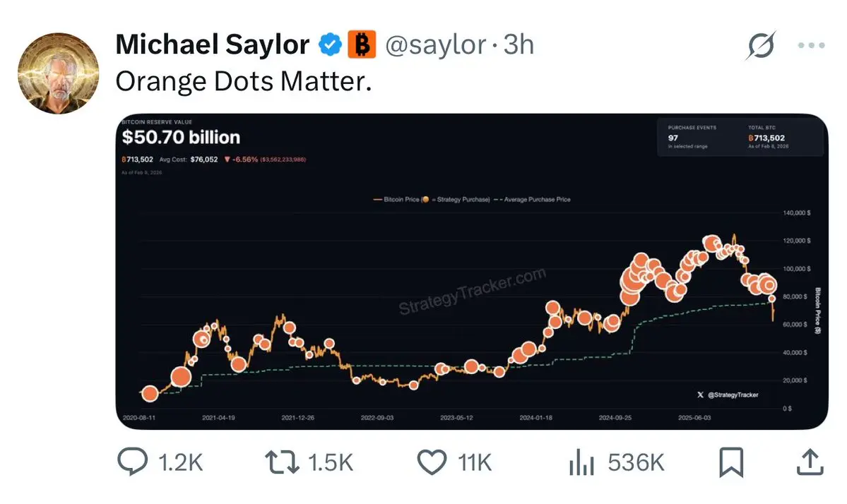Screen dimensions: 847x504
Task: Click the Bitcoin emoji next to the name
Action: [362, 44]
